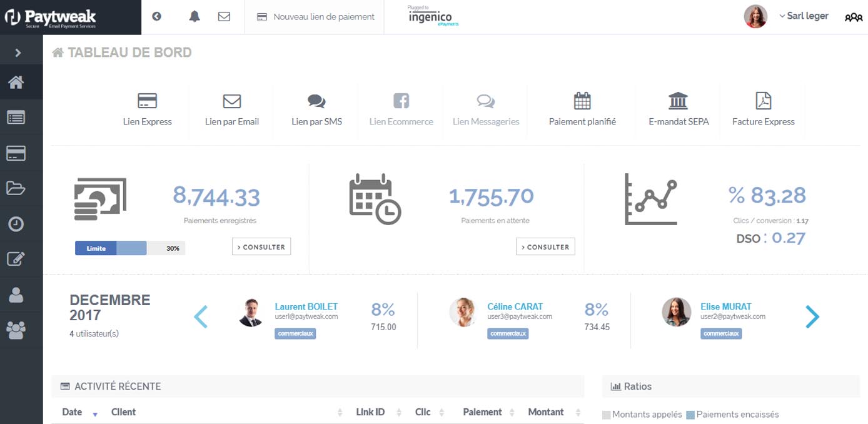The height and width of the screenshot is (424, 868).
Task: Select the Lien par Email option
Action: [x=232, y=111]
